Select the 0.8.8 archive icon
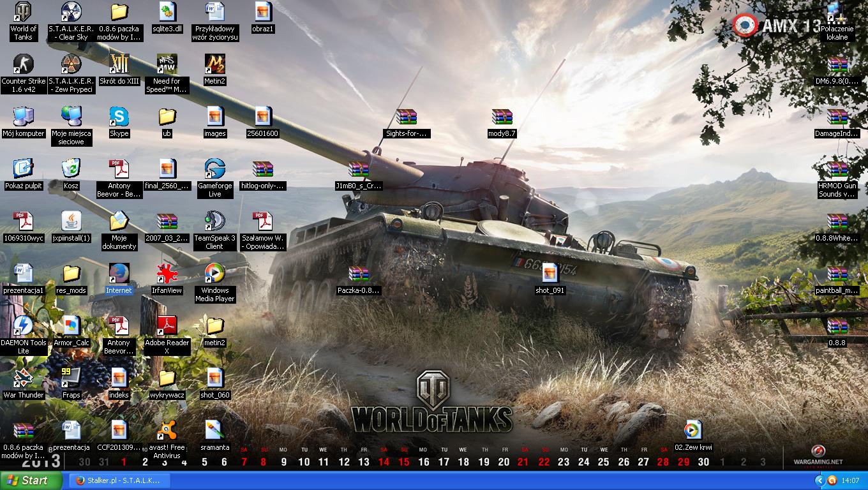The height and width of the screenshot is (490, 868). (837, 326)
